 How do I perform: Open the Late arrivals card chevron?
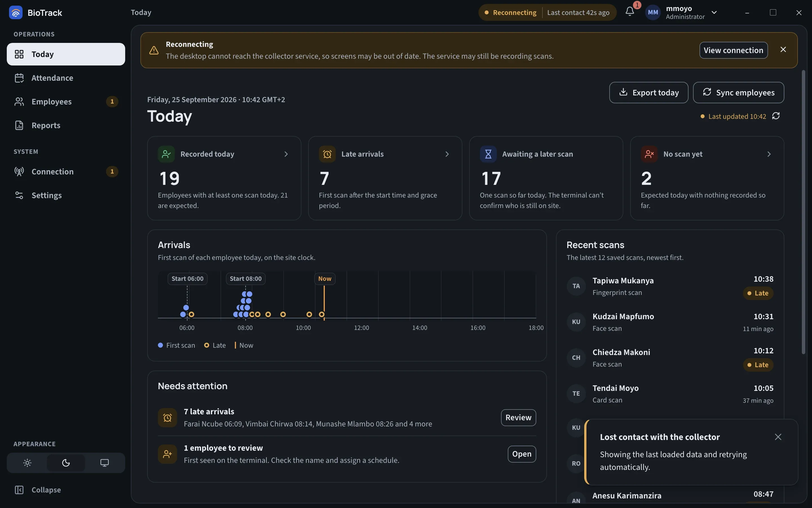447,154
